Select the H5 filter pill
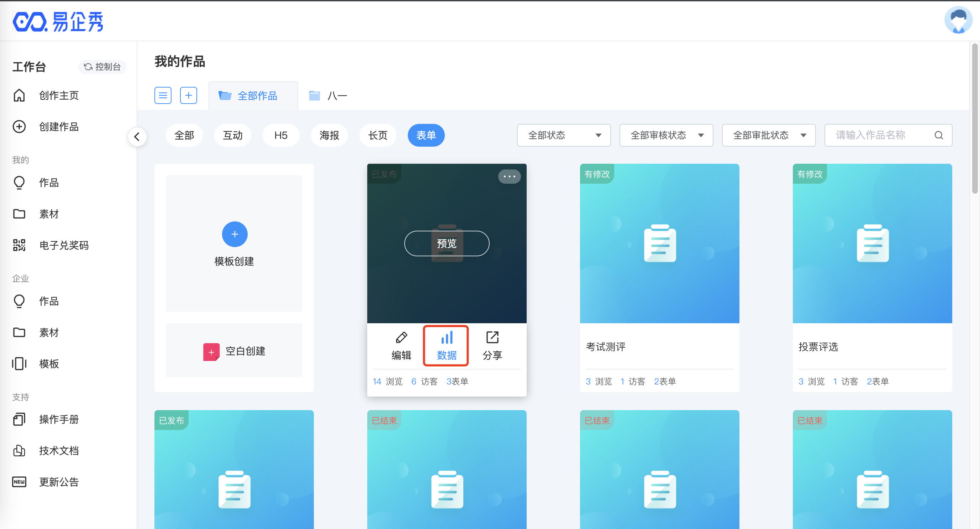Screen dimensions: 980x529 point(281,135)
